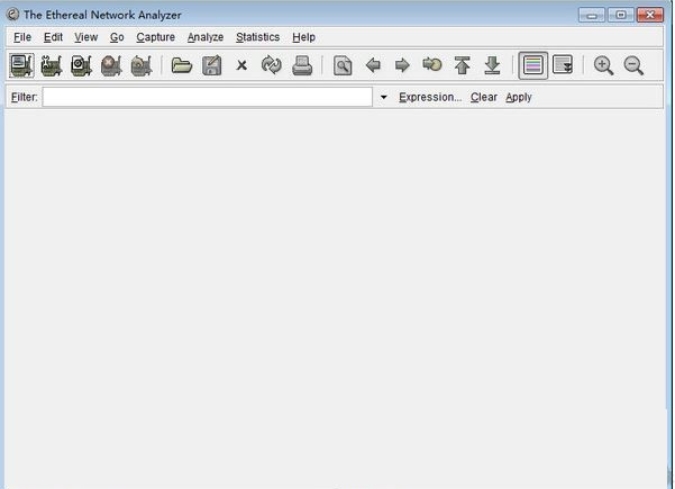675x489 pixels.
Task: Save capture file floppy icon
Action: 212,65
